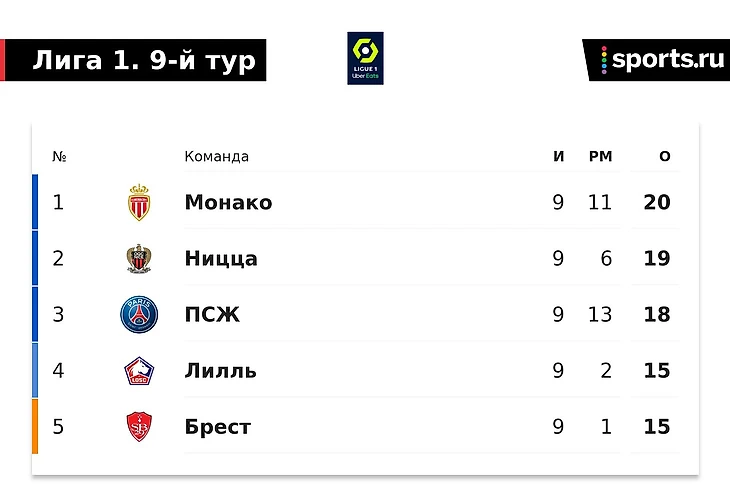
Task: Click the РМ goal difference header
Action: [600, 157]
